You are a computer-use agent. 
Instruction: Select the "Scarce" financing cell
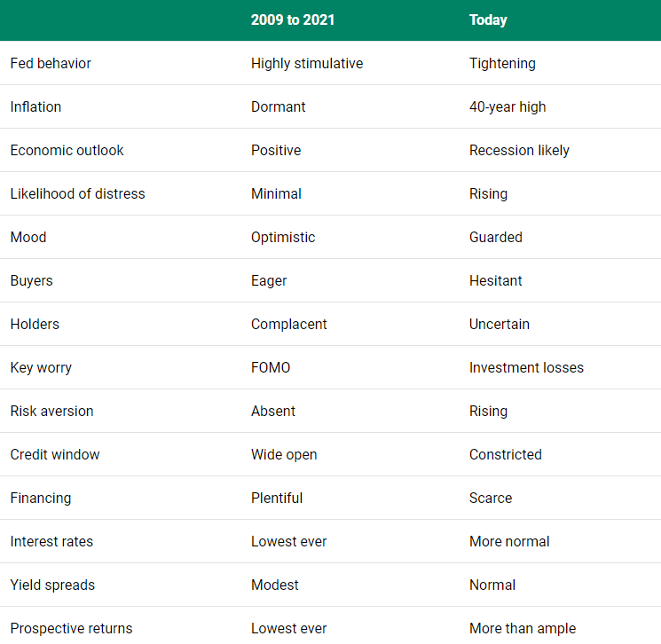491,498
